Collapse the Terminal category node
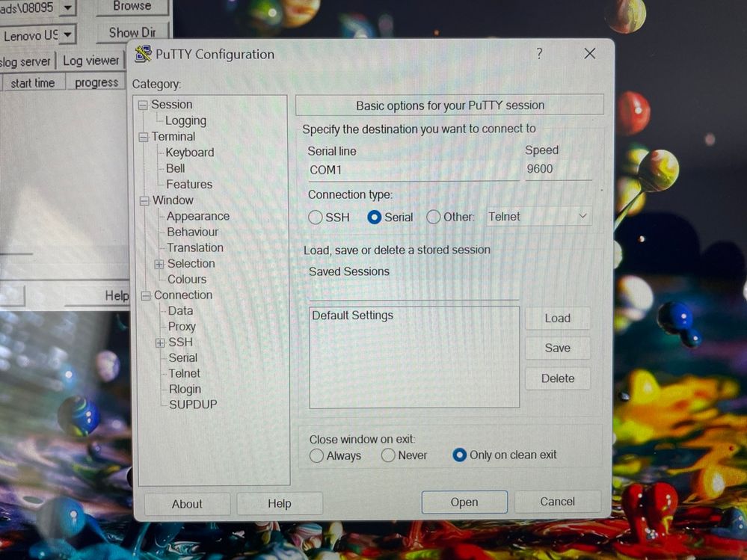Viewport: 747px width, 560px height. click(144, 137)
